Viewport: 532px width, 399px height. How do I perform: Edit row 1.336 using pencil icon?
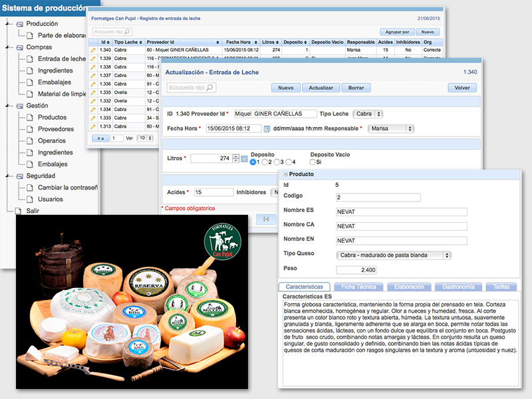pyautogui.click(x=93, y=84)
